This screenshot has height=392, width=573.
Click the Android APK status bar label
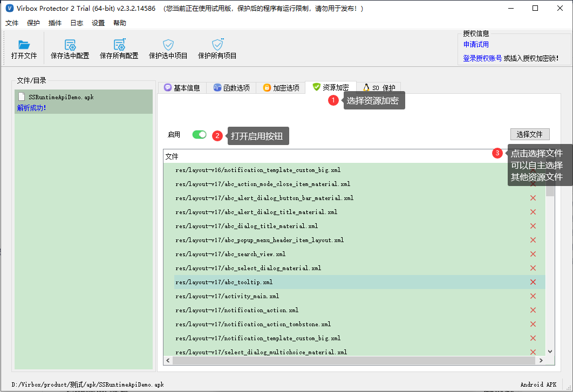[538, 384]
